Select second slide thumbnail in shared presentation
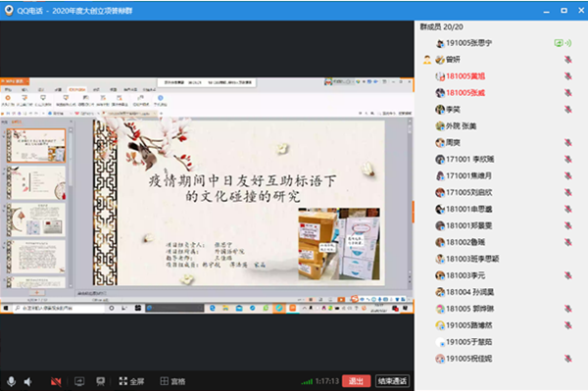The image size is (588, 391). pos(36,182)
